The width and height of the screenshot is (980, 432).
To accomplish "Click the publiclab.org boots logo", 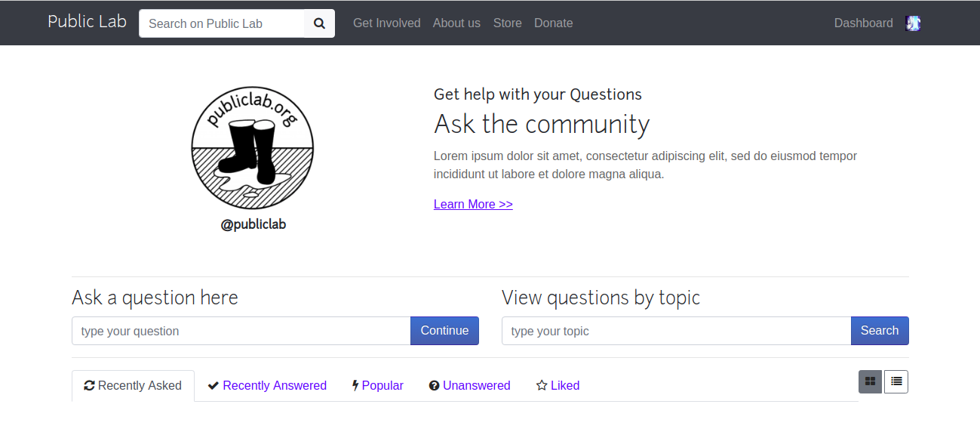I will (252, 148).
